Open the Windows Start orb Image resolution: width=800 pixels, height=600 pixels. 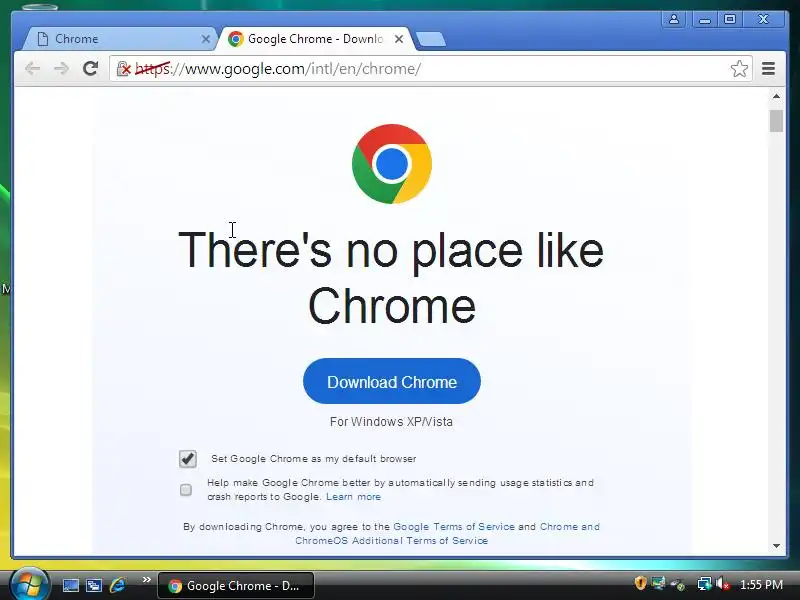pyautogui.click(x=29, y=584)
